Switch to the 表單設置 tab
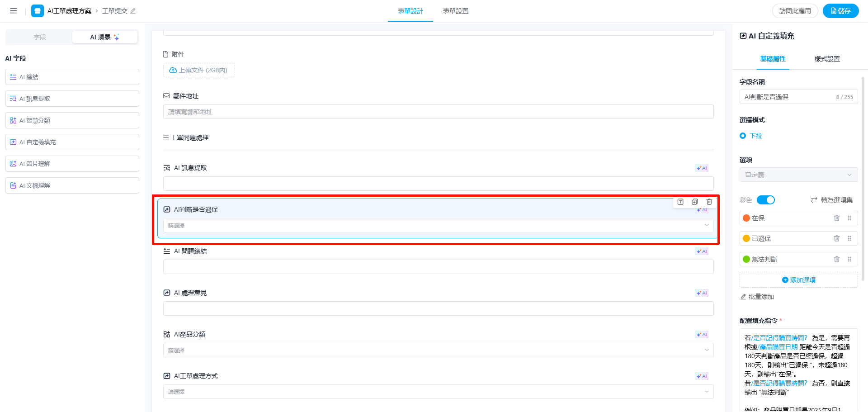The height and width of the screenshot is (412, 868). pyautogui.click(x=455, y=11)
